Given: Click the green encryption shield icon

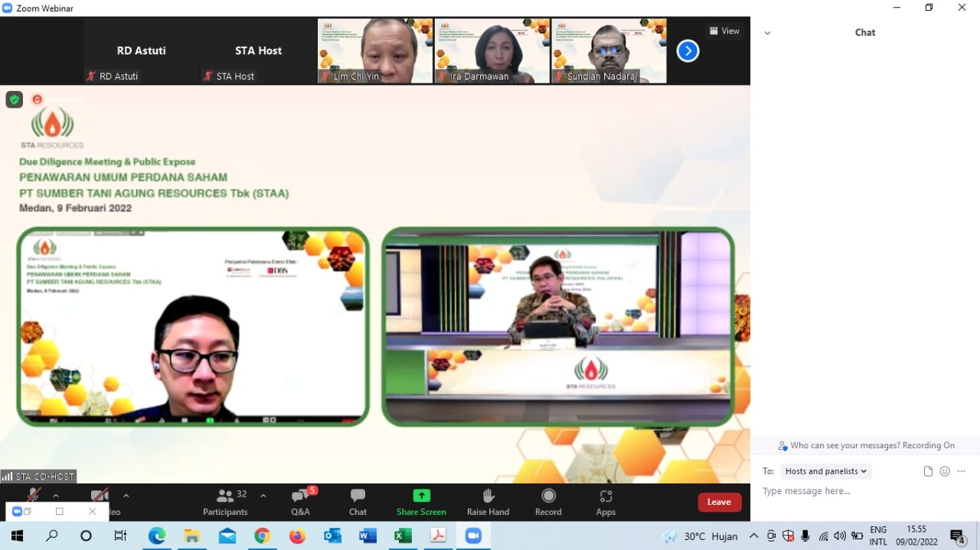Looking at the screenshot, I should tap(14, 99).
